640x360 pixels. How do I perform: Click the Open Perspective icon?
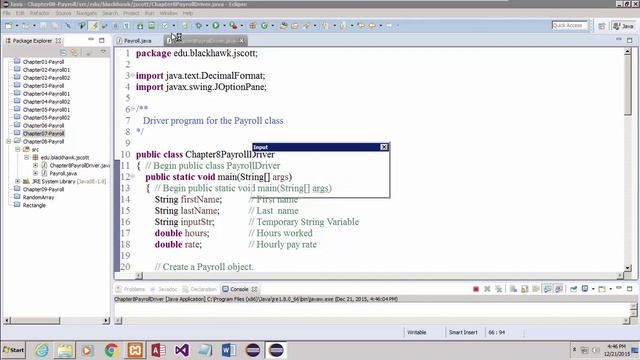(x=602, y=26)
